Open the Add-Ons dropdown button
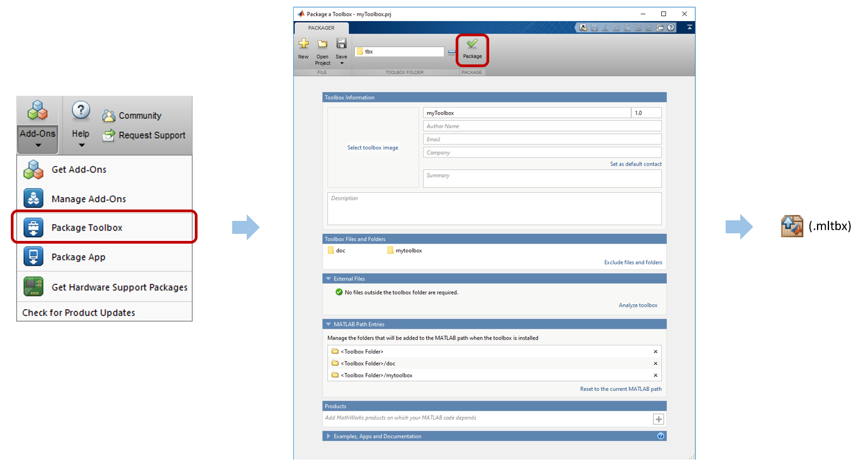 pos(38,139)
